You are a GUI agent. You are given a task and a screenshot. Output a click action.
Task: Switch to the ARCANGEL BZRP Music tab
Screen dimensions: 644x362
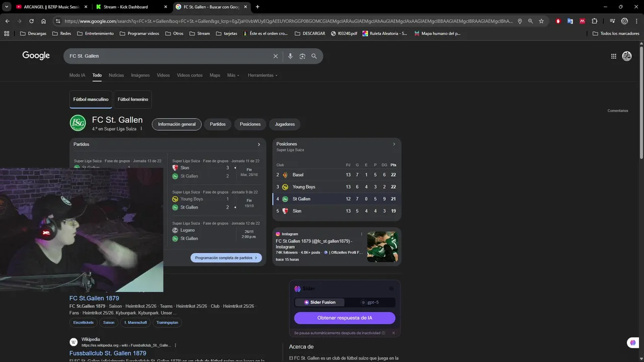(52, 7)
